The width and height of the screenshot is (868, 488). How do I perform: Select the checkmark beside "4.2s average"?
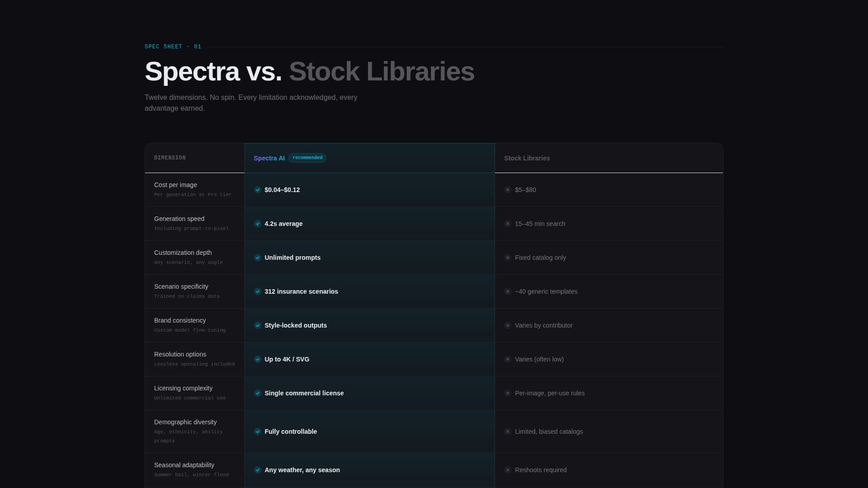pyautogui.click(x=258, y=224)
